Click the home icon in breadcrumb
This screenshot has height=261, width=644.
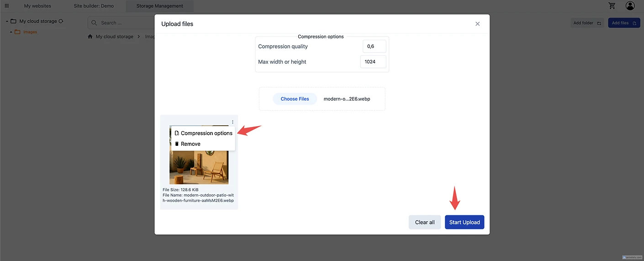pos(90,37)
